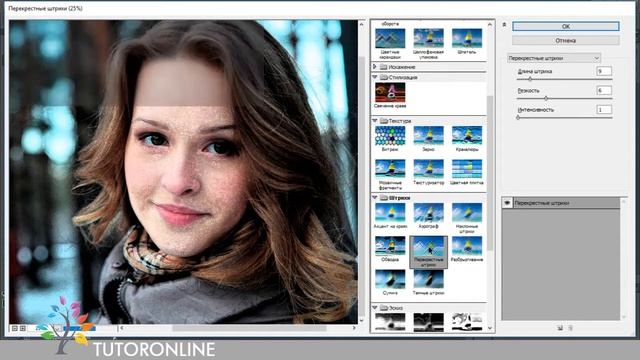640x360 pixels.
Task: Click the Интенсивность value field
Action: pos(604,109)
